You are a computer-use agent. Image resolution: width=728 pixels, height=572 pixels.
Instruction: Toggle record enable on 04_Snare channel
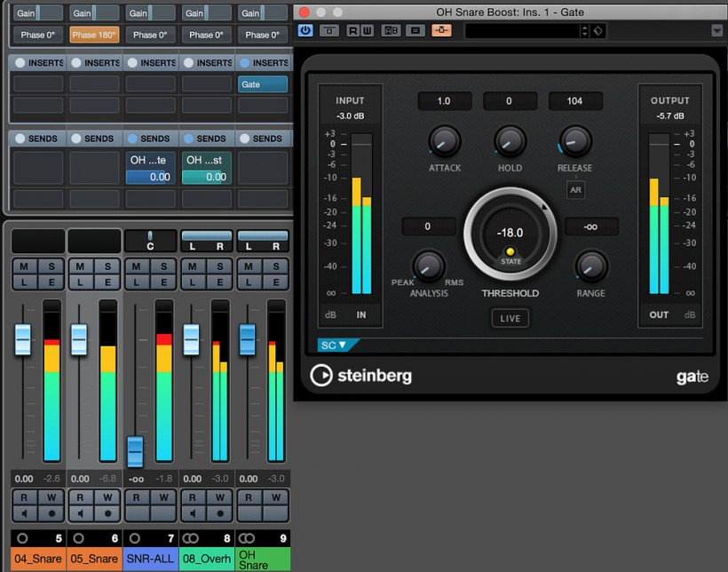[51, 513]
